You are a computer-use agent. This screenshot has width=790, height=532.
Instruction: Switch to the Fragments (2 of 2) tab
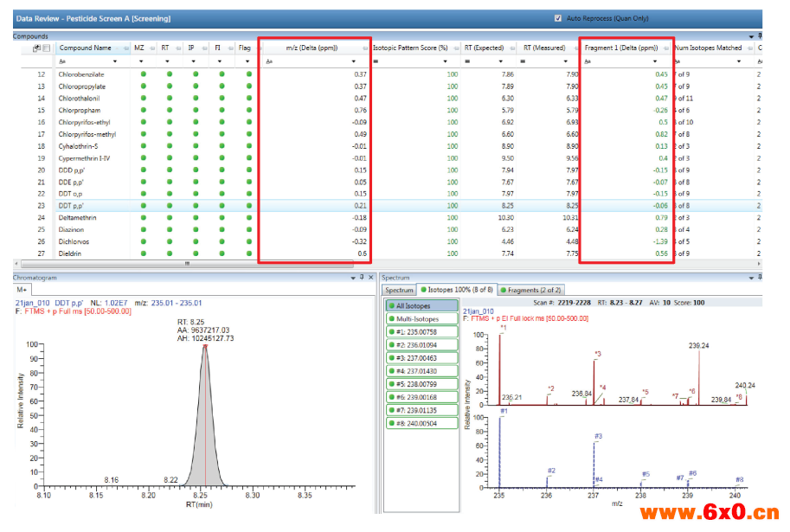click(x=530, y=290)
